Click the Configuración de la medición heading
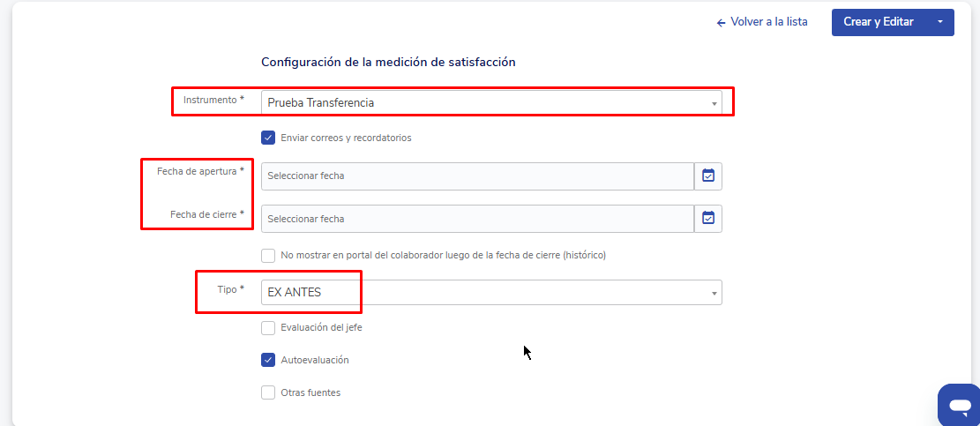 click(x=388, y=63)
